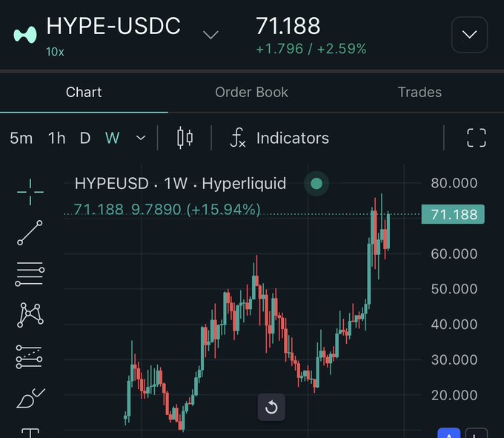Open the horizontal lines Fibonacci tool
Viewport: 504px width, 438px height.
tap(30, 273)
